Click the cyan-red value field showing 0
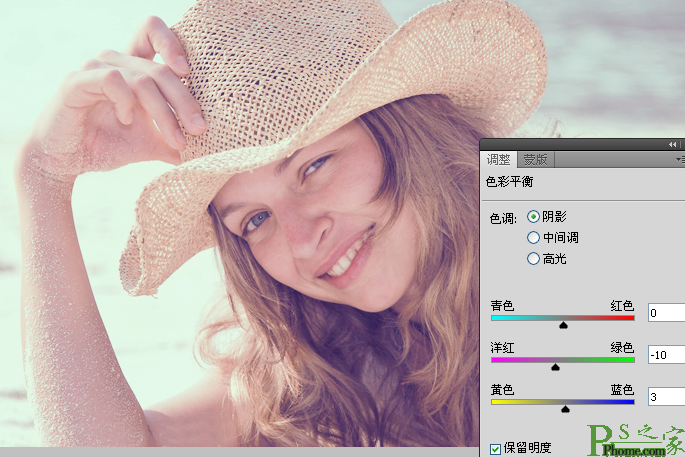Viewport: 685px width, 457px height. 666,313
